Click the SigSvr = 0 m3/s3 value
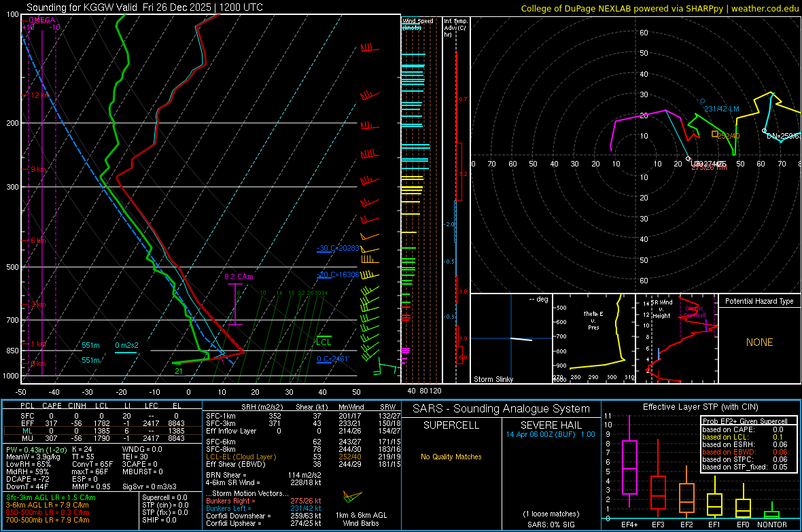This screenshot has height=532, width=802. (150, 486)
